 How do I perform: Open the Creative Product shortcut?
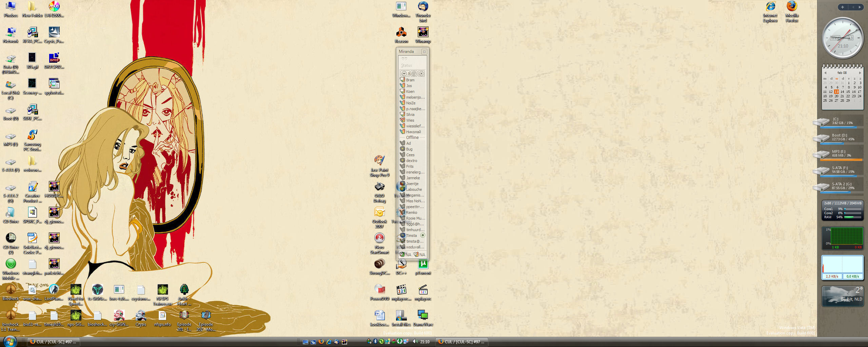[x=32, y=192]
